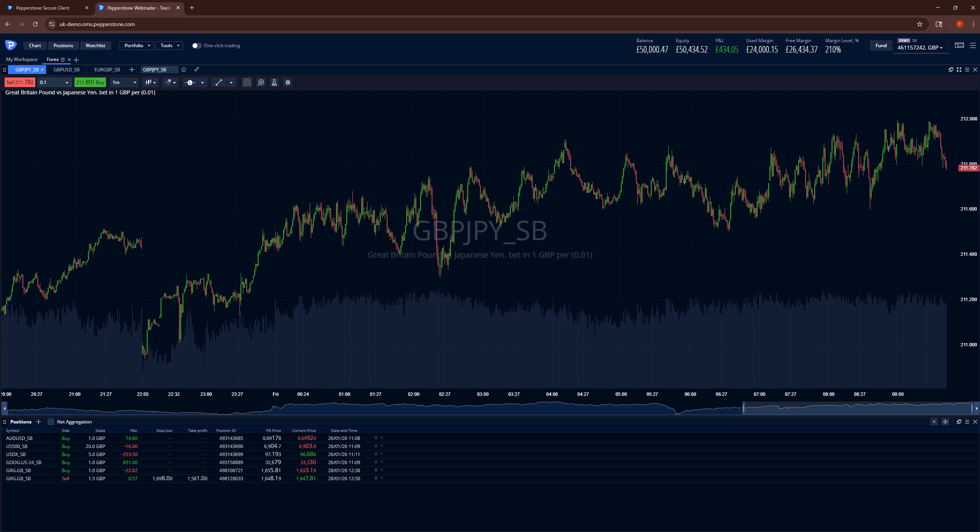Click close-all positions X in Positions header

click(934, 422)
